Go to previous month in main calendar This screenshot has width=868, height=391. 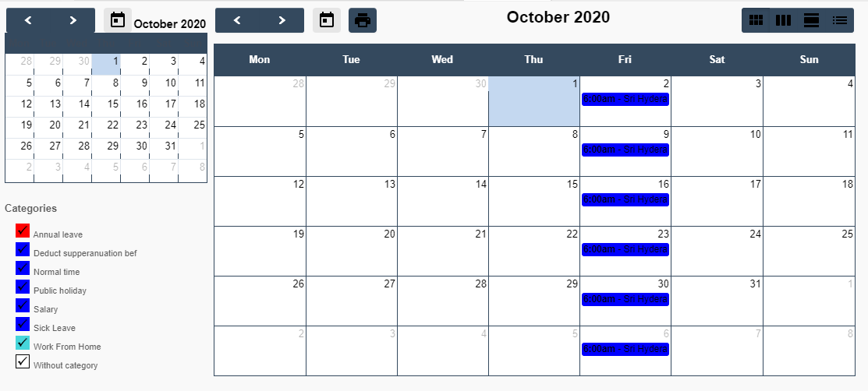[238, 20]
